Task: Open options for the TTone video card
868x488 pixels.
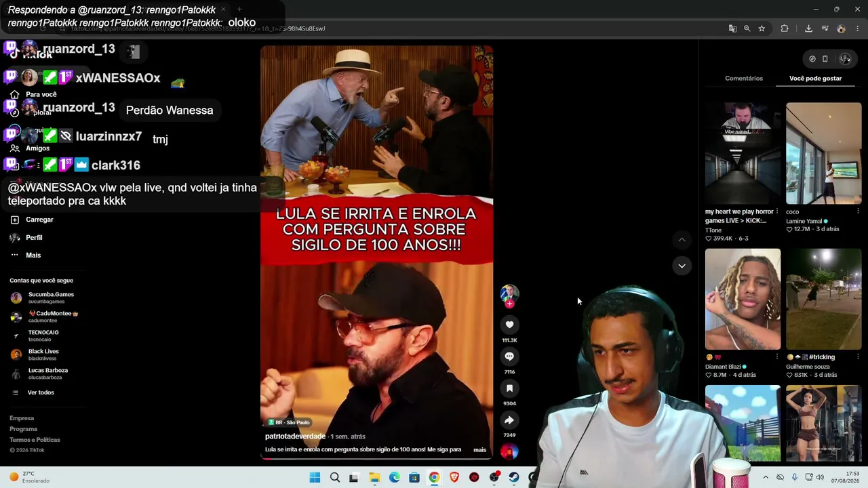Action: pyautogui.click(x=777, y=211)
